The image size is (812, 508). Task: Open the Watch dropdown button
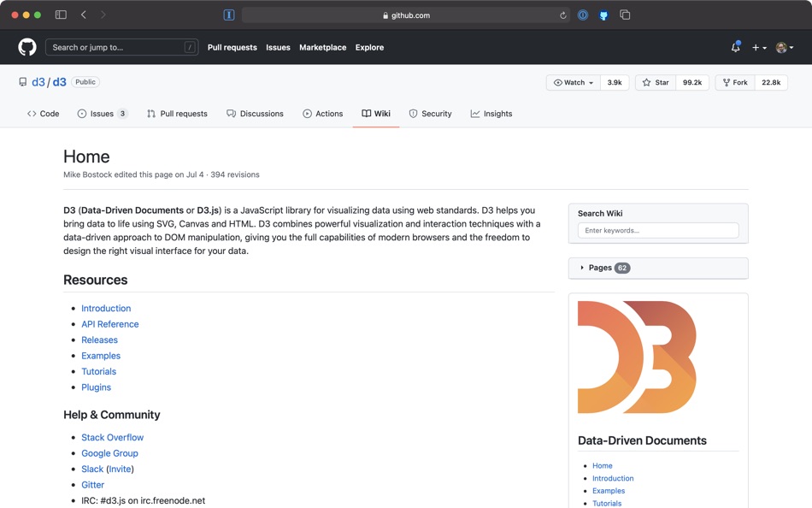[574, 82]
